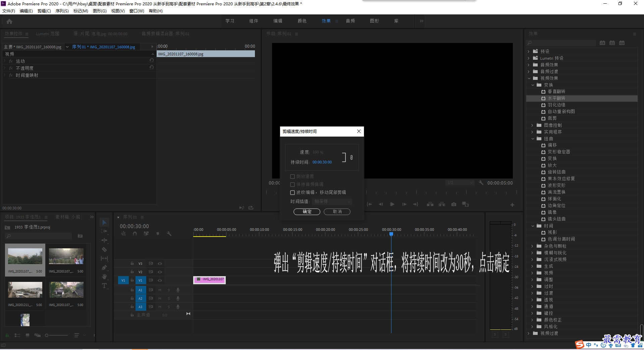Click the Home icon
Viewport: 644px width, 350px height.
(9, 21)
